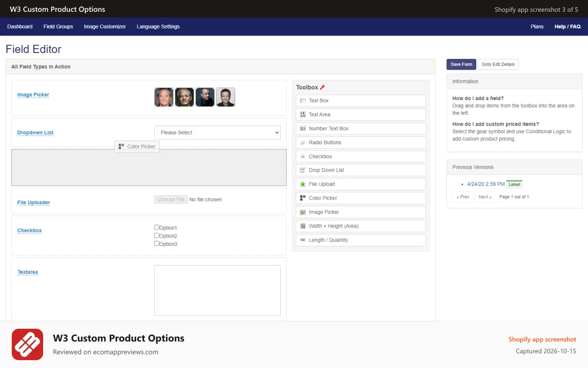Click the Choose File button

(x=171, y=200)
